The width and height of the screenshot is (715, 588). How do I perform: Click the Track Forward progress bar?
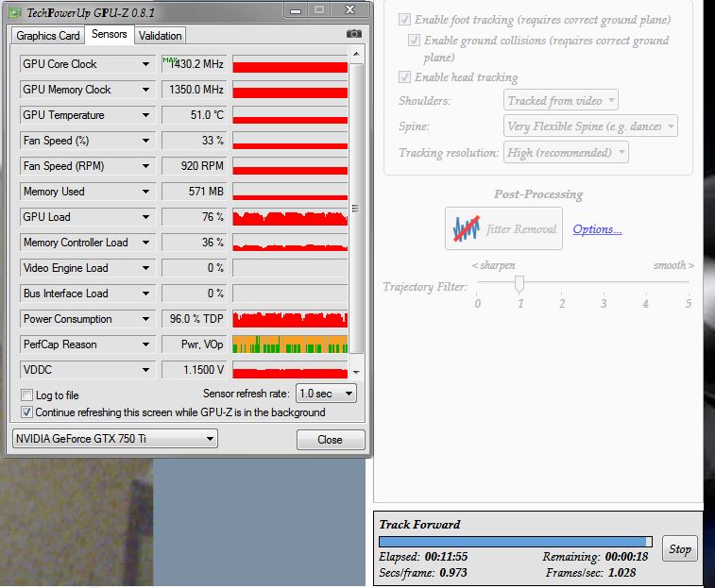tap(516, 542)
